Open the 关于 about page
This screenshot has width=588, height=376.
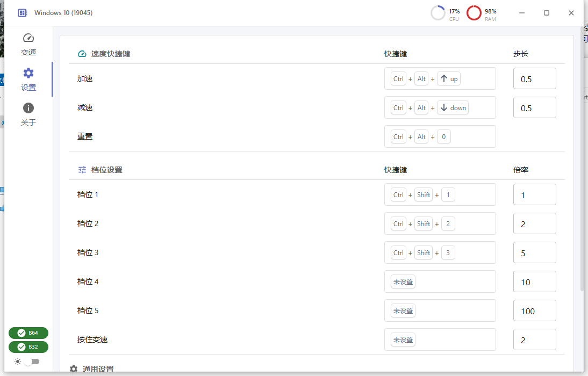[28, 114]
